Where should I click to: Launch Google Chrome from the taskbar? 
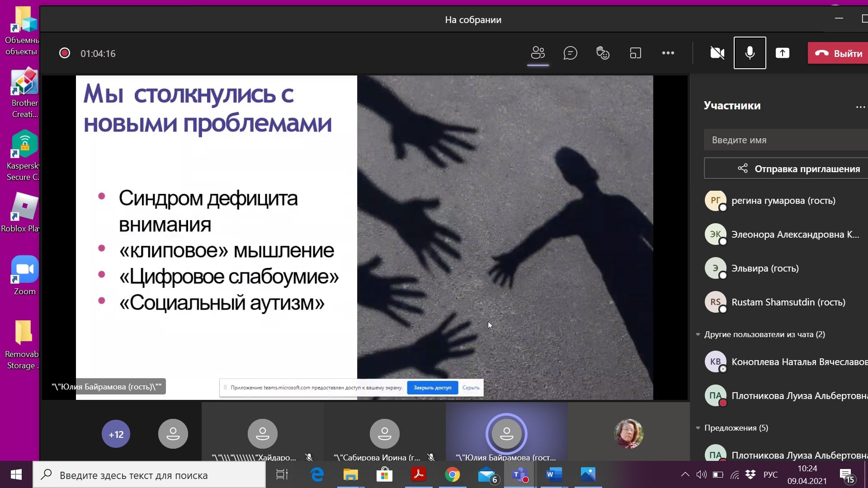tap(453, 475)
